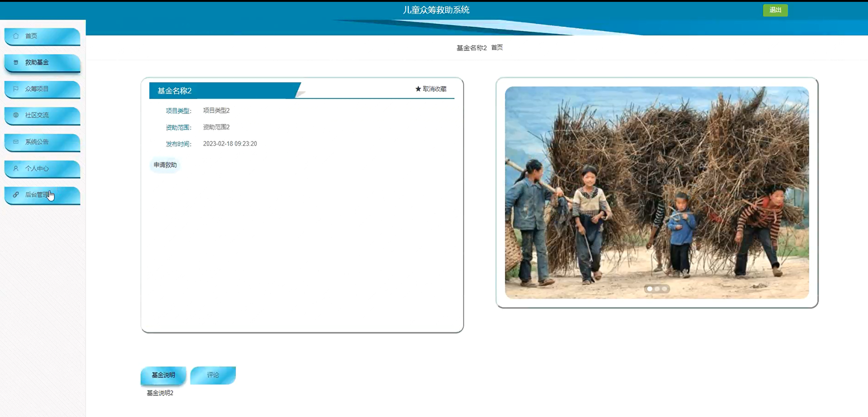This screenshot has height=417, width=868.
Task: Open 社区交流 in the sidebar
Action: [42, 116]
